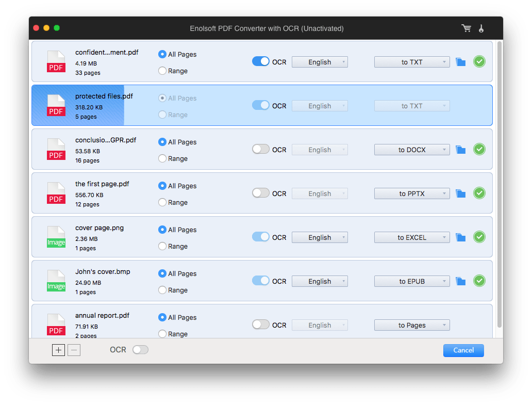Click green checkmark for conclusio...GPR.pdf

click(479, 149)
